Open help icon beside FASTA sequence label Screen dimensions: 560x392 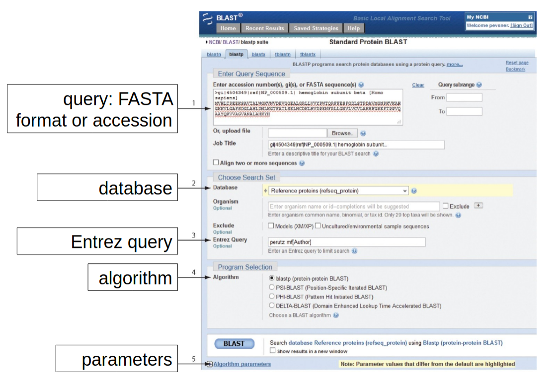pyautogui.click(x=361, y=84)
